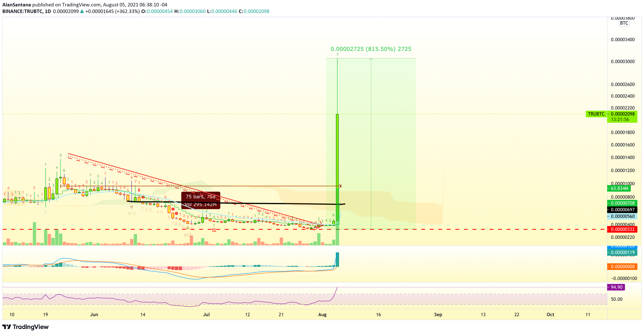Click the +362.33% change value in header
This screenshot has width=644, height=334.
pyautogui.click(x=127, y=11)
